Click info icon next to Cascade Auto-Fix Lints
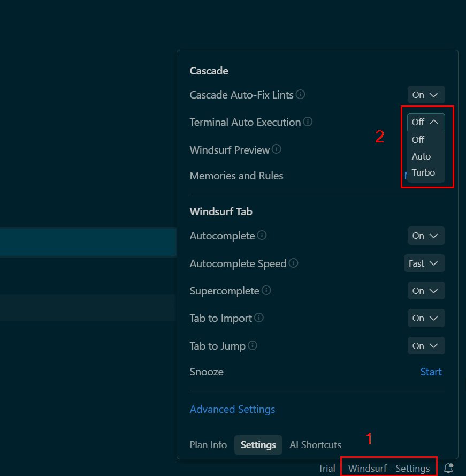 click(301, 95)
